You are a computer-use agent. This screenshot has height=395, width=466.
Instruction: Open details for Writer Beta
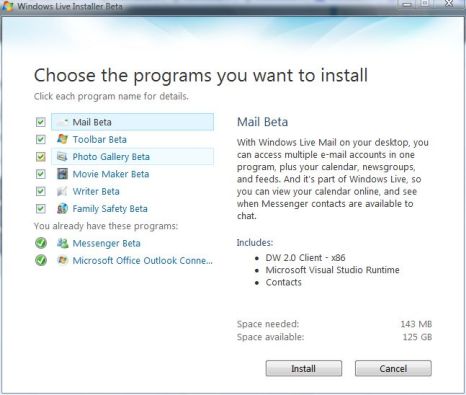[96, 191]
